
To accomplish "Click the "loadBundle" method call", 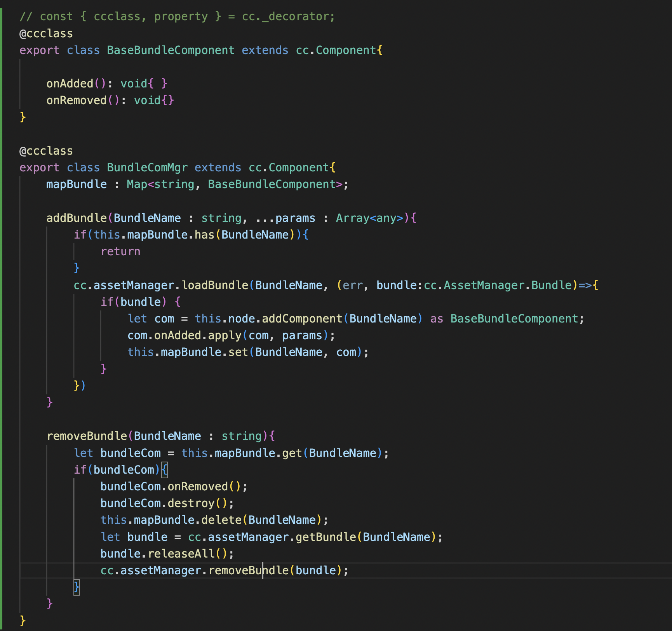I will pyautogui.click(x=215, y=285).
